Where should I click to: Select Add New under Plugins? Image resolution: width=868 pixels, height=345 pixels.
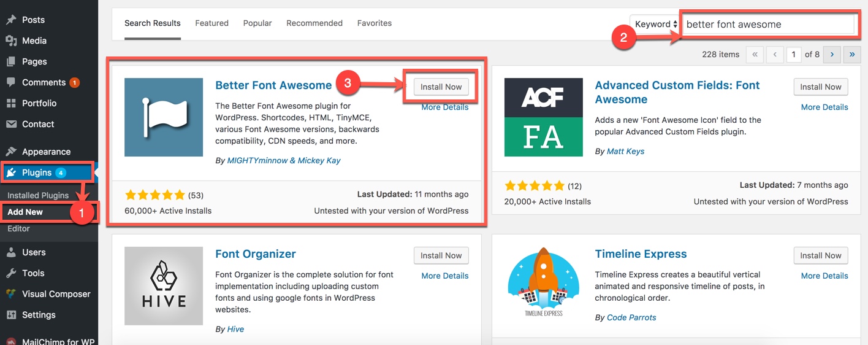click(25, 212)
